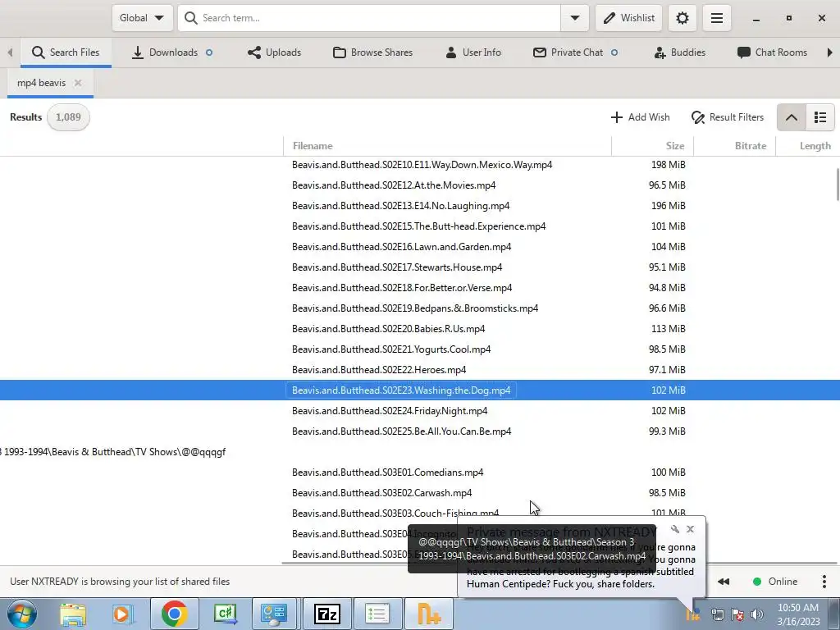Viewport: 840px width, 630px height.
Task: Sort by Filename column header
Action: pos(447,146)
